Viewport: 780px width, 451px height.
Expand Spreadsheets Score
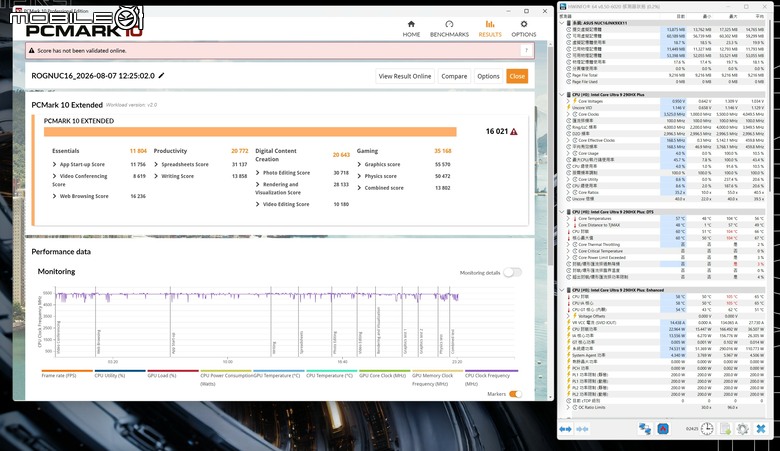156,164
